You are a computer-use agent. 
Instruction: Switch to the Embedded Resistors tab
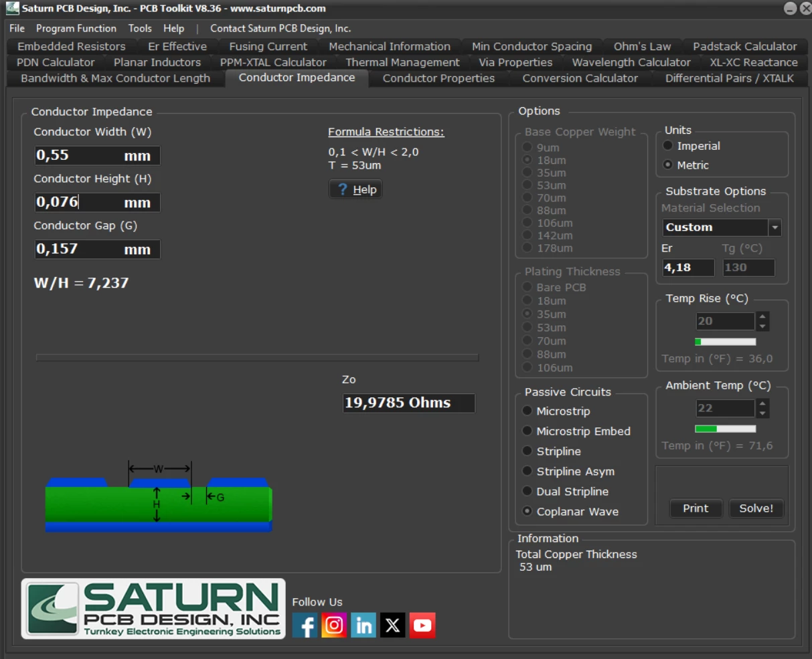(x=72, y=46)
